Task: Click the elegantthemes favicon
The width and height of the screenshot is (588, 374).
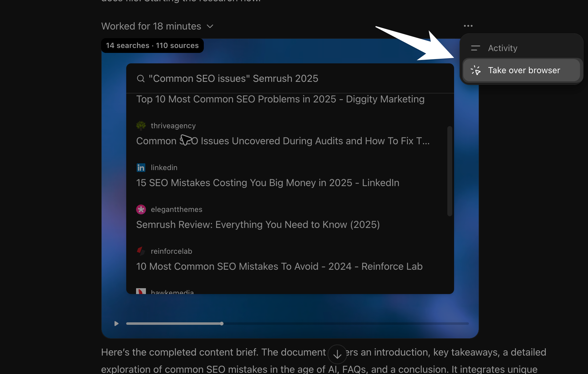Action: pyautogui.click(x=141, y=209)
